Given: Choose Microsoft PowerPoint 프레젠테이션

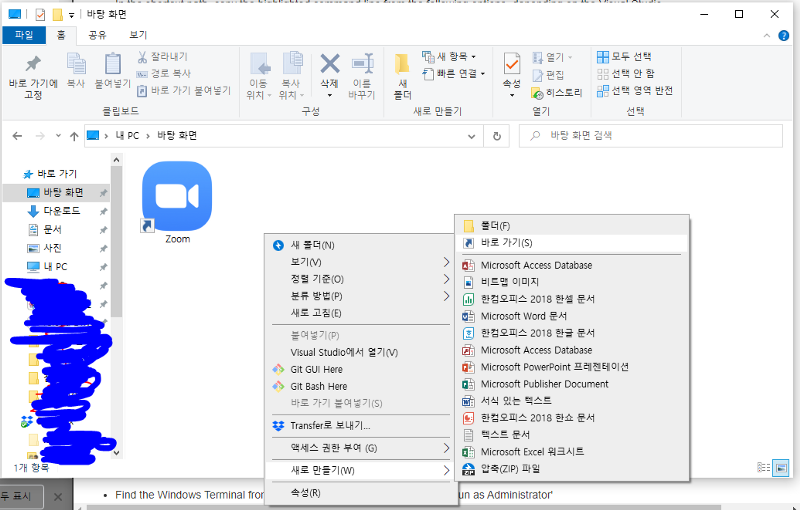Looking at the screenshot, I should (x=571, y=367).
